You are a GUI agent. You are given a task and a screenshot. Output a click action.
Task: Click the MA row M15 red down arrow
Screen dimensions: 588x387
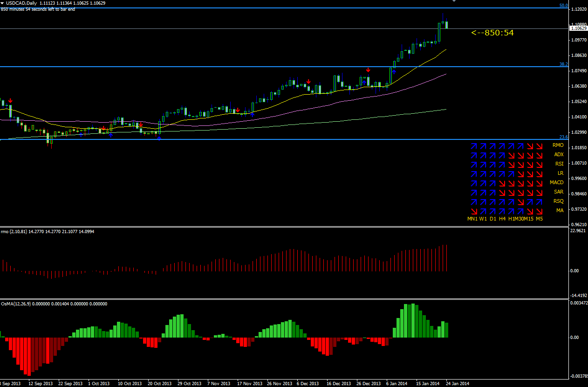pyautogui.click(x=530, y=211)
